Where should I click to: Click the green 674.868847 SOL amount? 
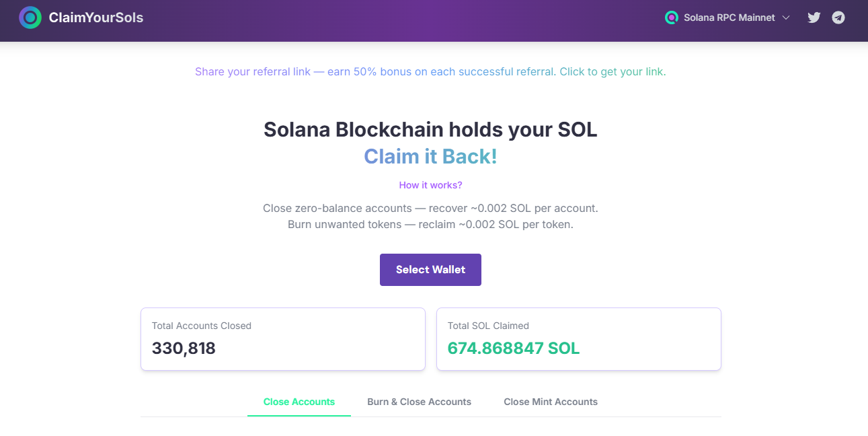click(514, 349)
